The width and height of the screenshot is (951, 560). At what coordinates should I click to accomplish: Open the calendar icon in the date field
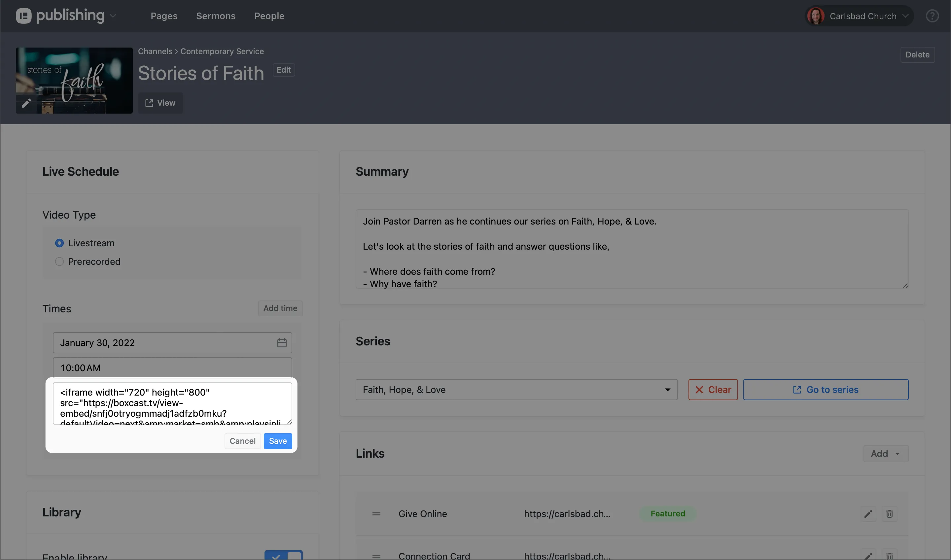282,342
